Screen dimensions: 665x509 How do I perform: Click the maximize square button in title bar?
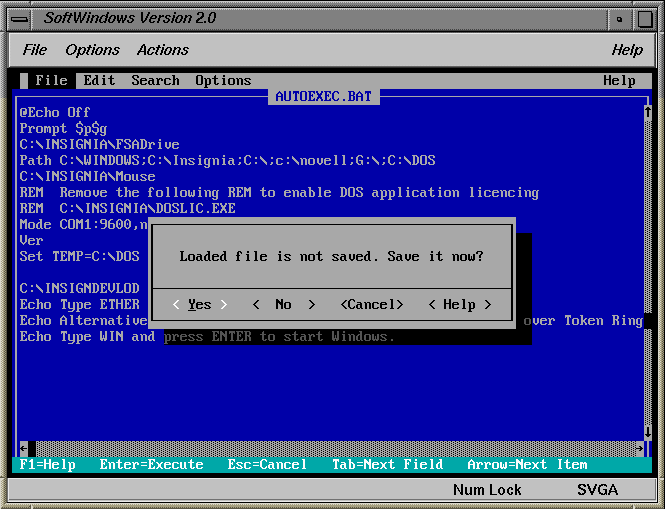pyautogui.click(x=645, y=19)
